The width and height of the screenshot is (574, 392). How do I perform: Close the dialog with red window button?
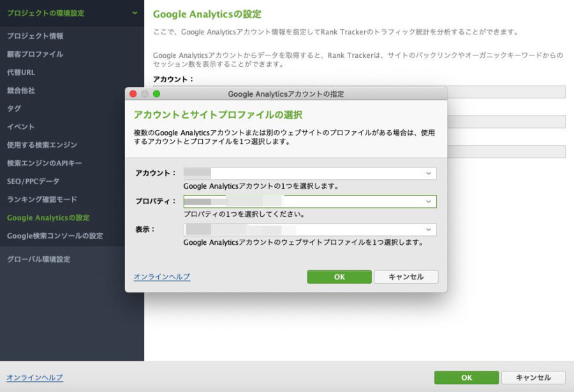[x=133, y=94]
